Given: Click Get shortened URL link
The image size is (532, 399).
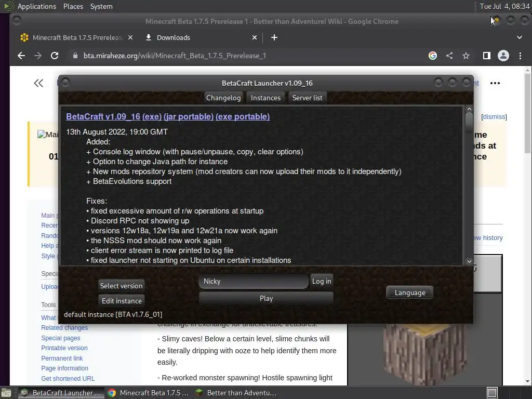Looking at the screenshot, I should [x=68, y=378].
